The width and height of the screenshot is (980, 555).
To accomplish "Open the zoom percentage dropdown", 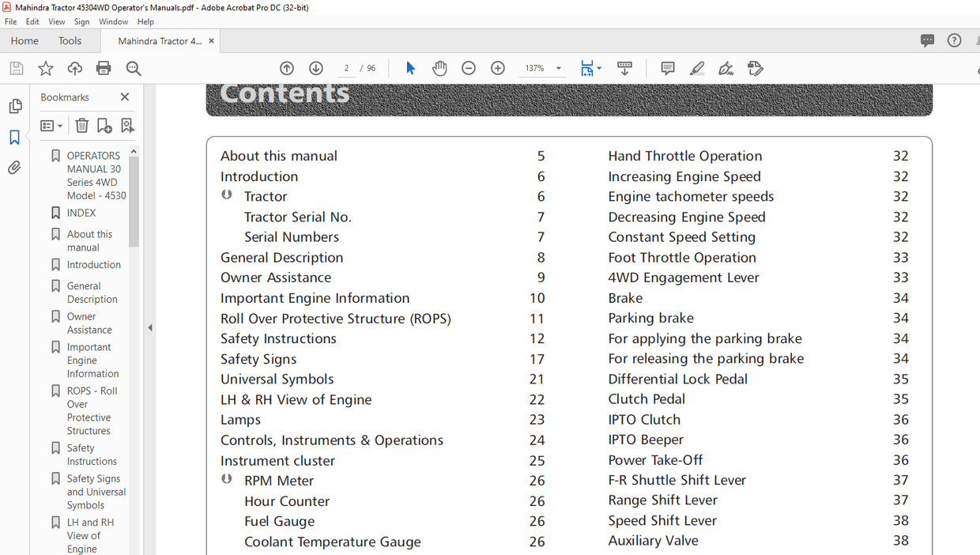I will (x=559, y=68).
